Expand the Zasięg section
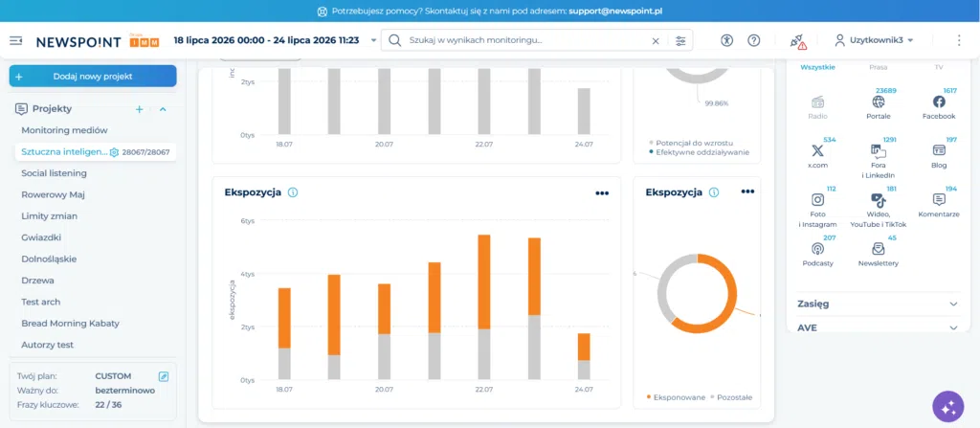Viewport: 980px width, 428px height. (x=879, y=304)
